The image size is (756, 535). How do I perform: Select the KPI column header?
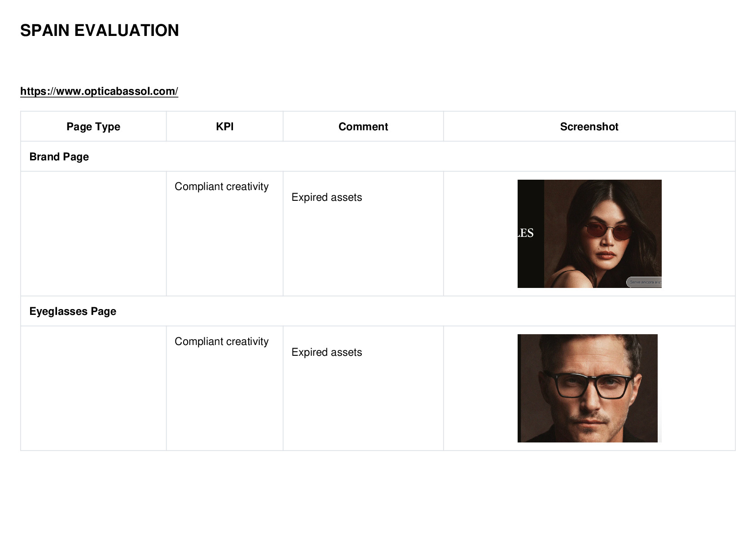[224, 127]
